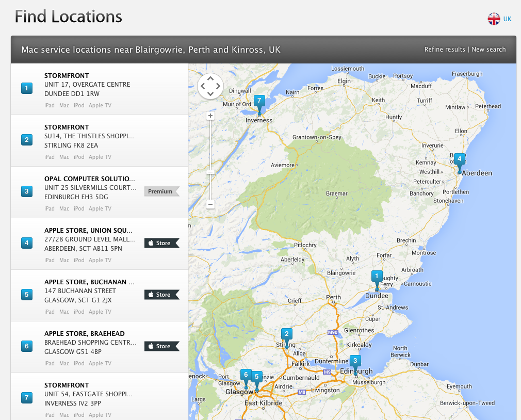Click Fraserburgh label on the map

[467, 74]
